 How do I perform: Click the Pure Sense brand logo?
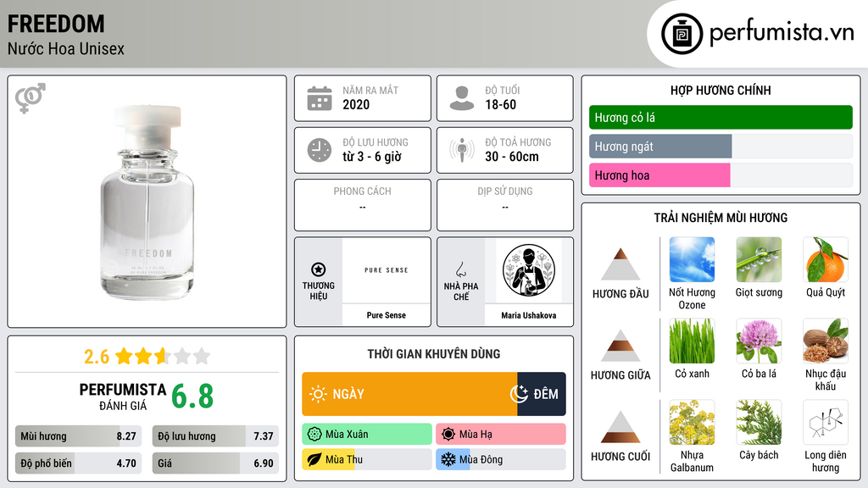tap(386, 270)
